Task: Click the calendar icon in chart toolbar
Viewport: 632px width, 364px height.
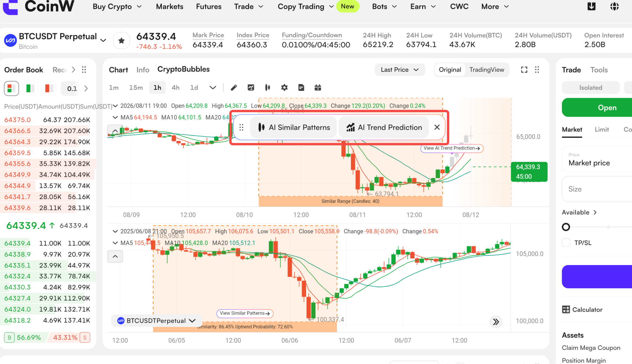Action: pos(318,88)
